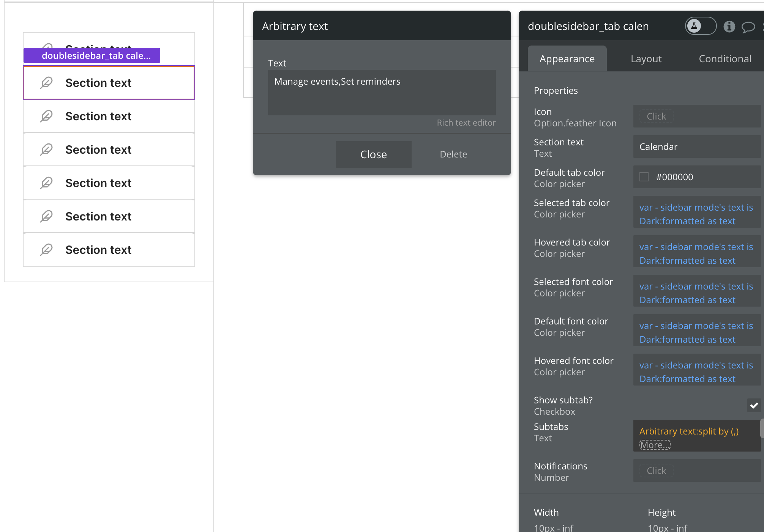The image size is (764, 532).
Task: Open the Conditional tab
Action: (x=725, y=59)
